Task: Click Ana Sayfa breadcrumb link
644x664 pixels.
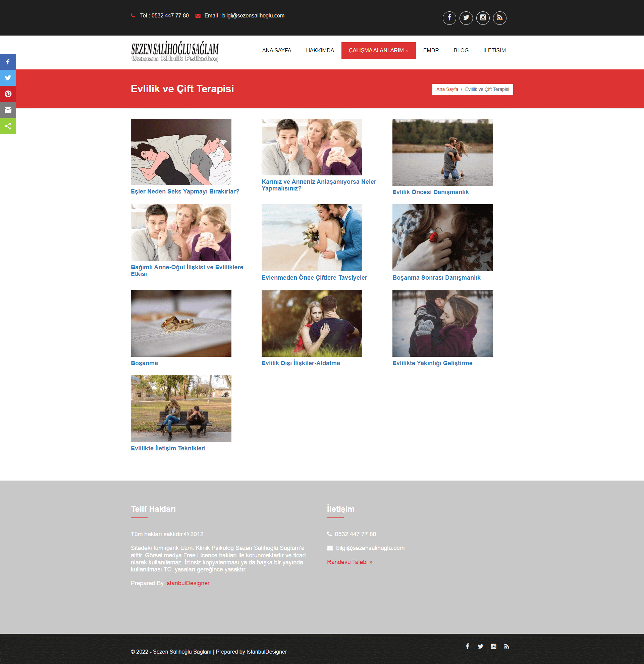Action: click(x=447, y=89)
